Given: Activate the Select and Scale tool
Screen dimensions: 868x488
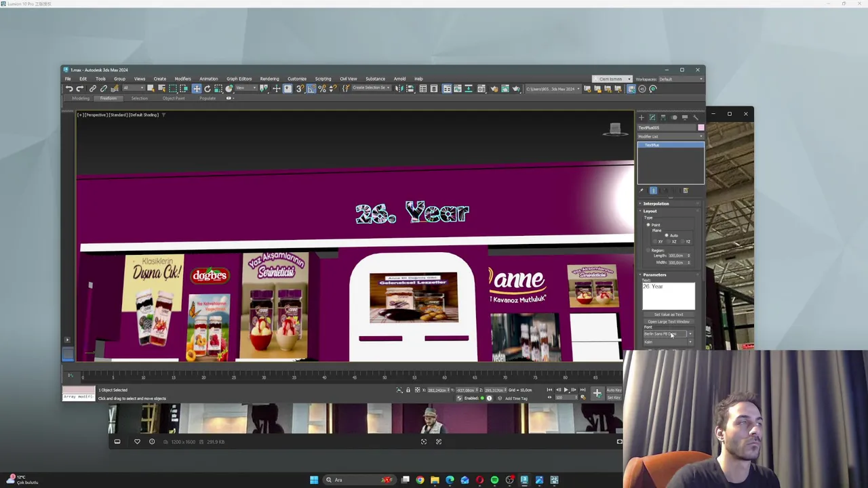Looking at the screenshot, I should (218, 89).
